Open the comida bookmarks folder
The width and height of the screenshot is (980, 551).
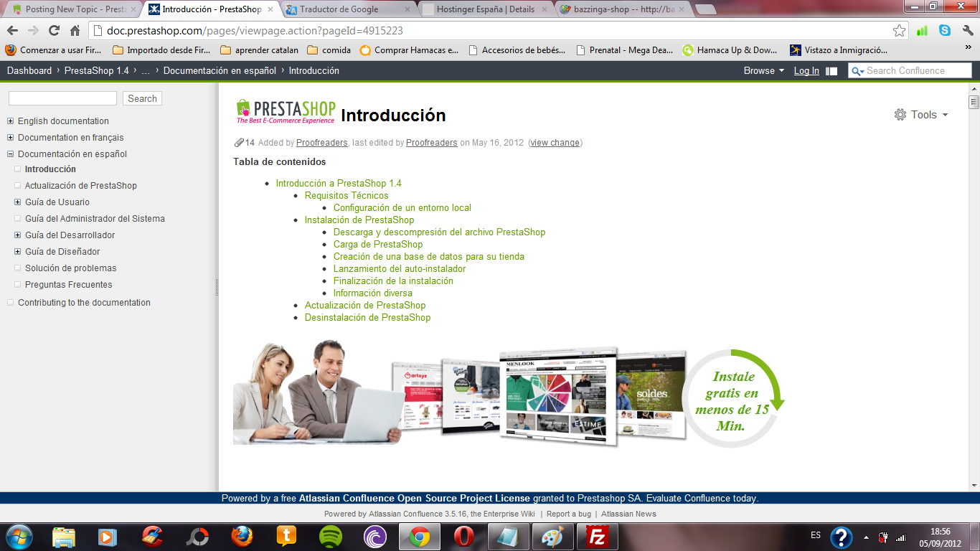pos(329,50)
